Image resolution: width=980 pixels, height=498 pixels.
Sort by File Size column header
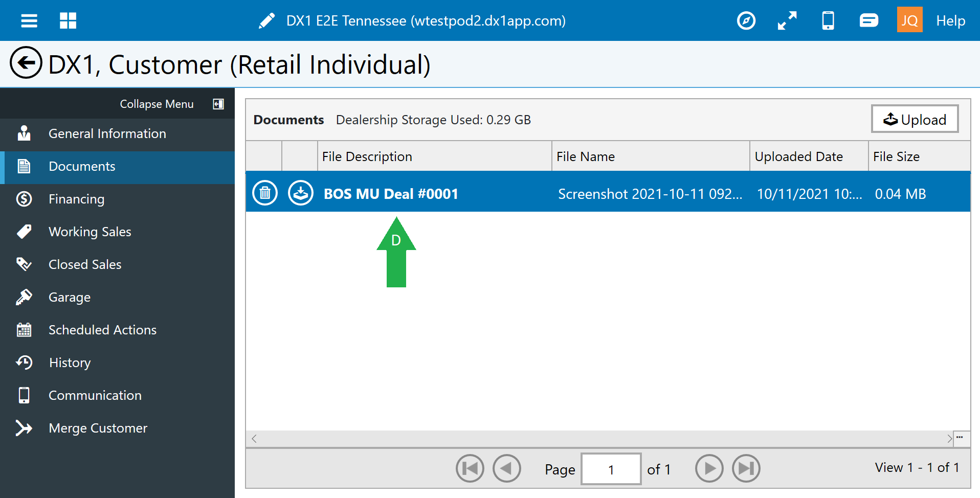click(x=919, y=156)
